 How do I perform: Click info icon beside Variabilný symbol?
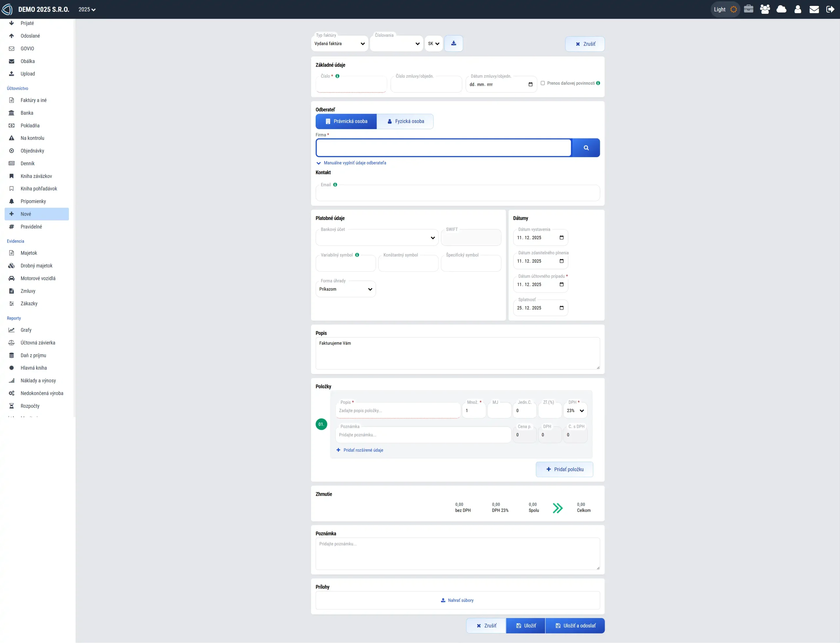coord(357,255)
